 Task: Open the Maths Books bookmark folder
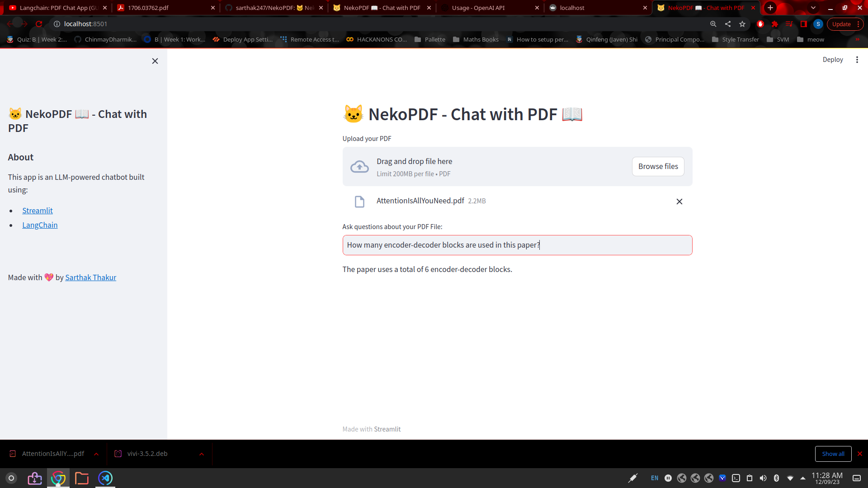[476, 39]
